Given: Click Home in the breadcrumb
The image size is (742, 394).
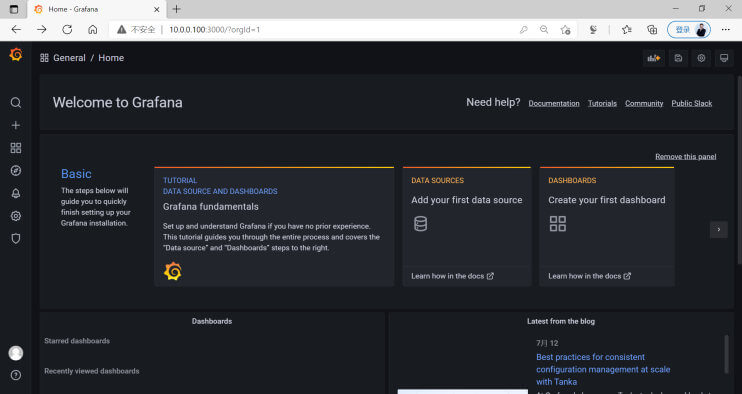Looking at the screenshot, I should pyautogui.click(x=111, y=58).
